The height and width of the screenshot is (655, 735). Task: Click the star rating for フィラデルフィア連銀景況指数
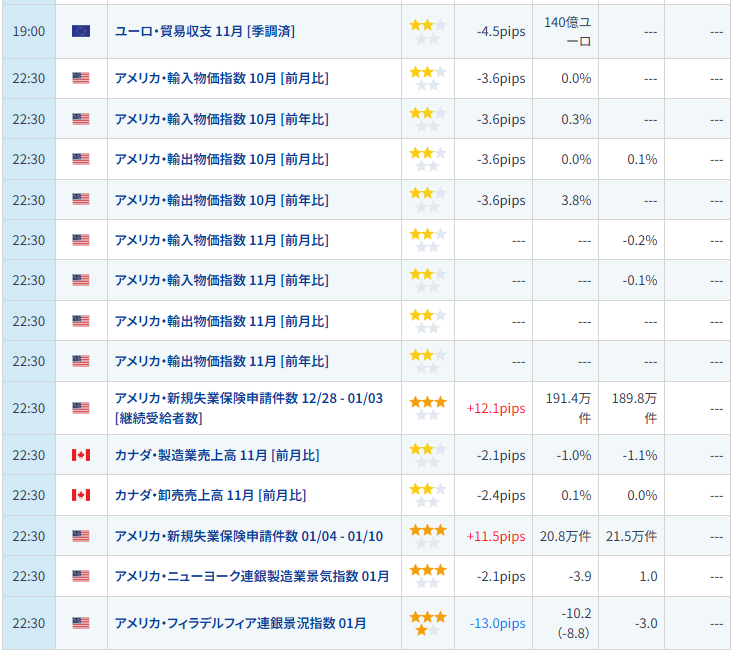point(428,623)
